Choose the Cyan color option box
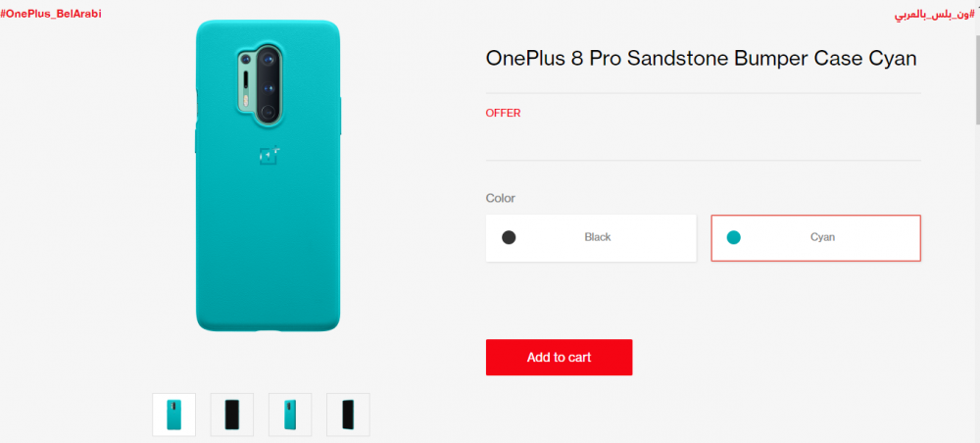The image size is (980, 443). 815,238
